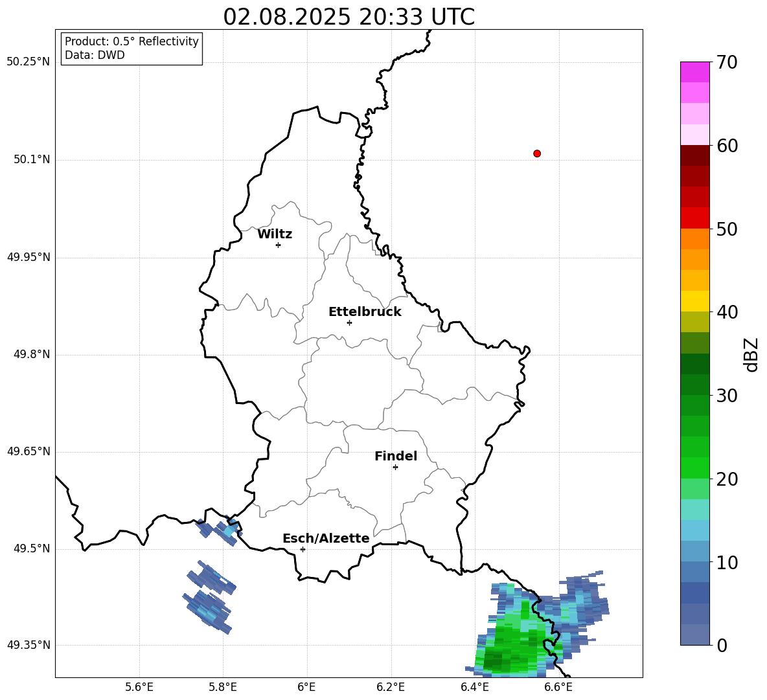Click the longitude label 6°E
The image size is (767, 700).
pos(306,687)
